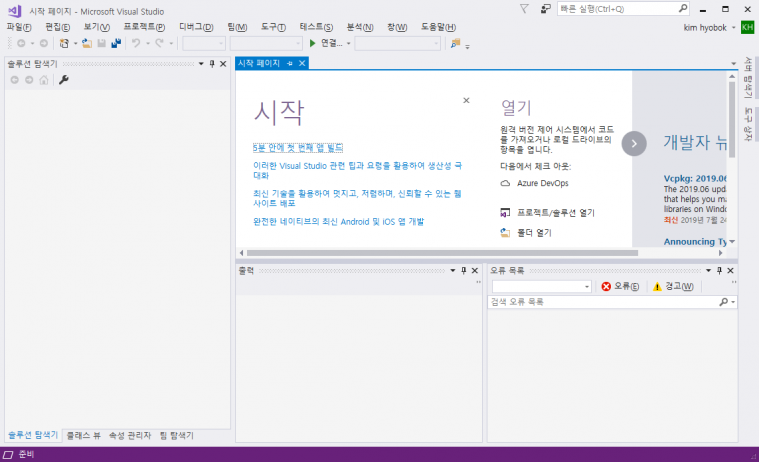The image size is (759, 462).
Task: Click the green attach/start arrow
Action: point(313,44)
